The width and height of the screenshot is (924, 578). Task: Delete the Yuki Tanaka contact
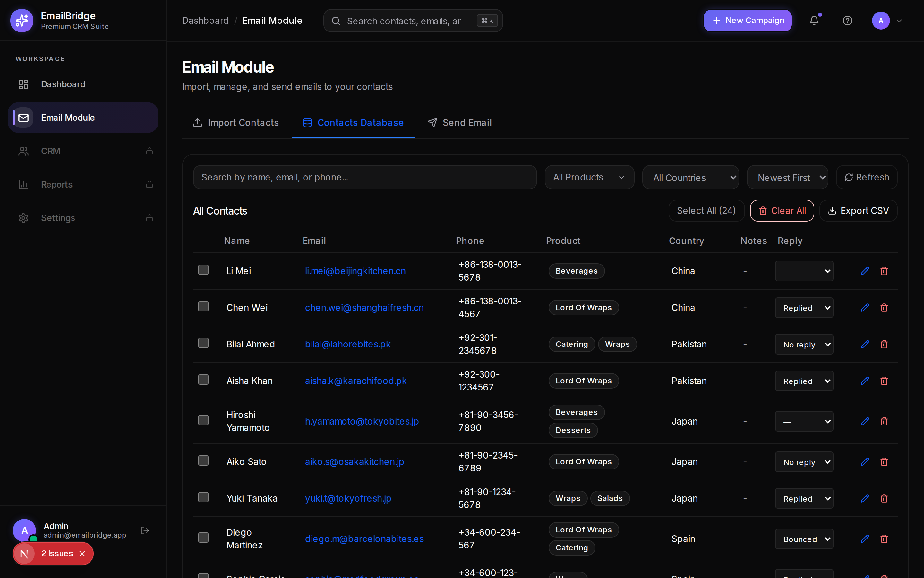coord(884,498)
